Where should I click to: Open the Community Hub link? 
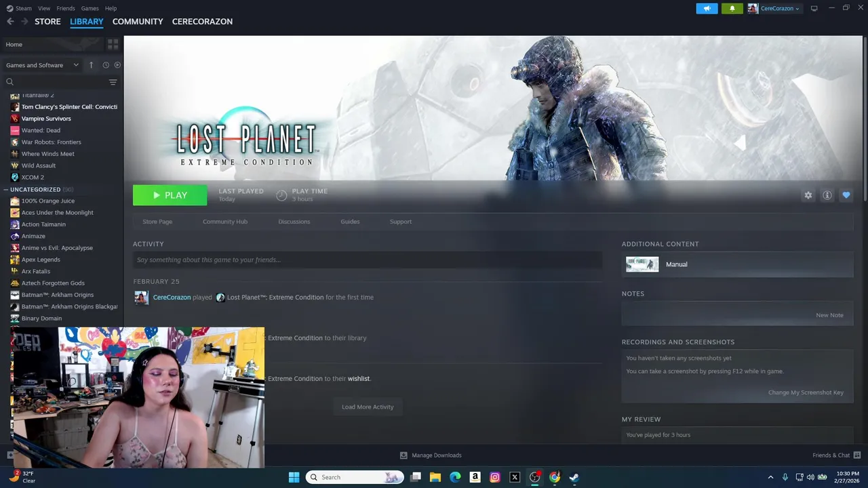tap(225, 222)
